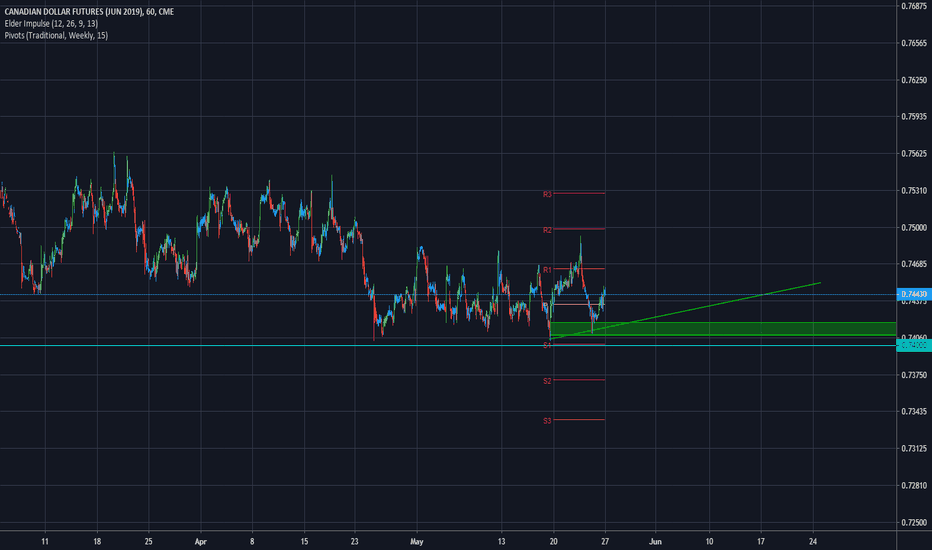Select the red S3 pivot level line

[579, 420]
